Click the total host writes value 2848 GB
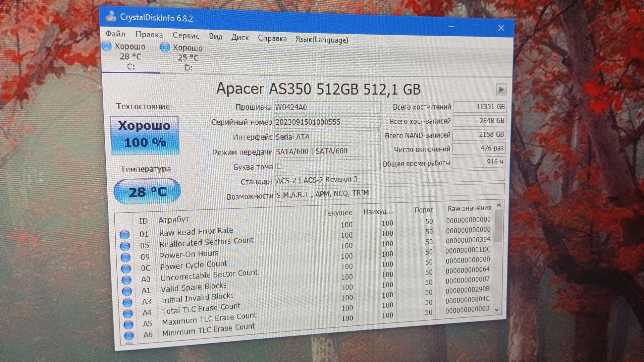The image size is (644, 362). (479, 121)
